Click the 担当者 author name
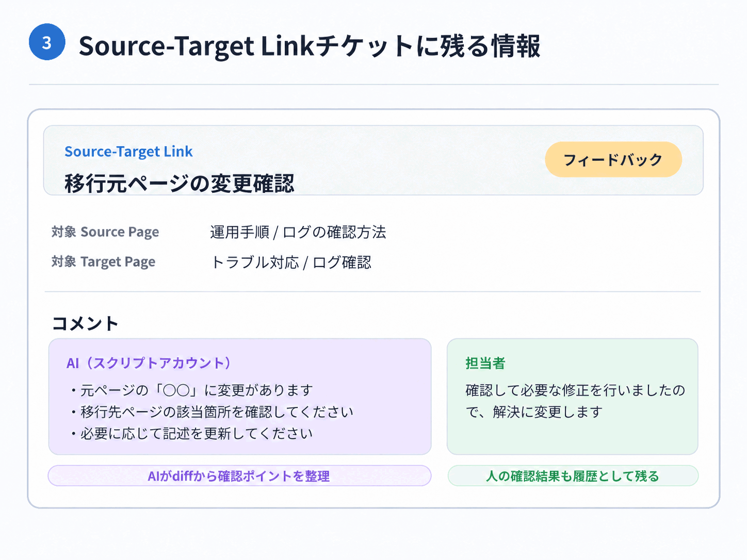 pyautogui.click(x=485, y=363)
